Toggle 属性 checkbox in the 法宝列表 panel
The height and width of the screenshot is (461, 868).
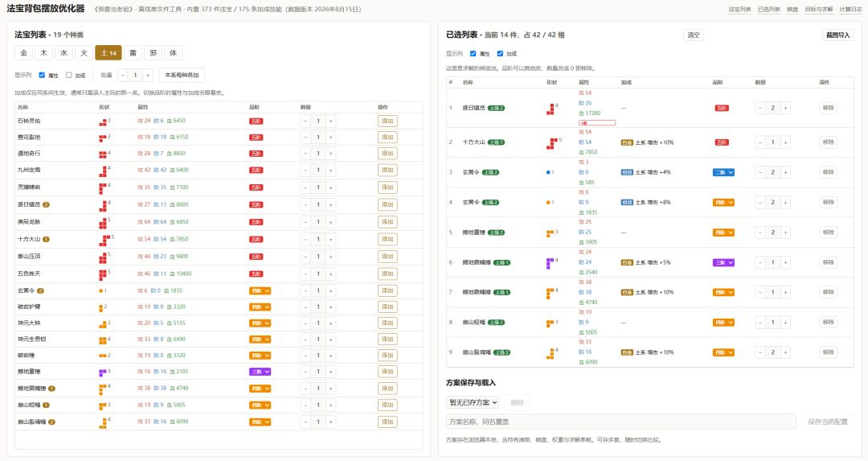tap(42, 75)
